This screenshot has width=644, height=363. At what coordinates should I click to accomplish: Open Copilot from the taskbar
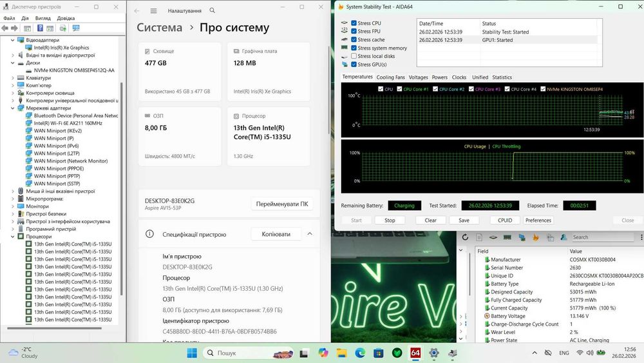click(x=323, y=353)
